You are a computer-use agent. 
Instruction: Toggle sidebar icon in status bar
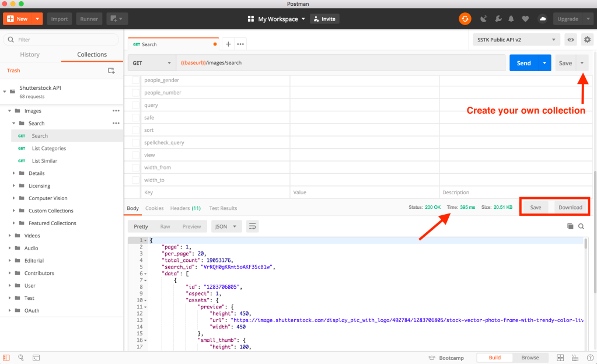click(x=6, y=358)
